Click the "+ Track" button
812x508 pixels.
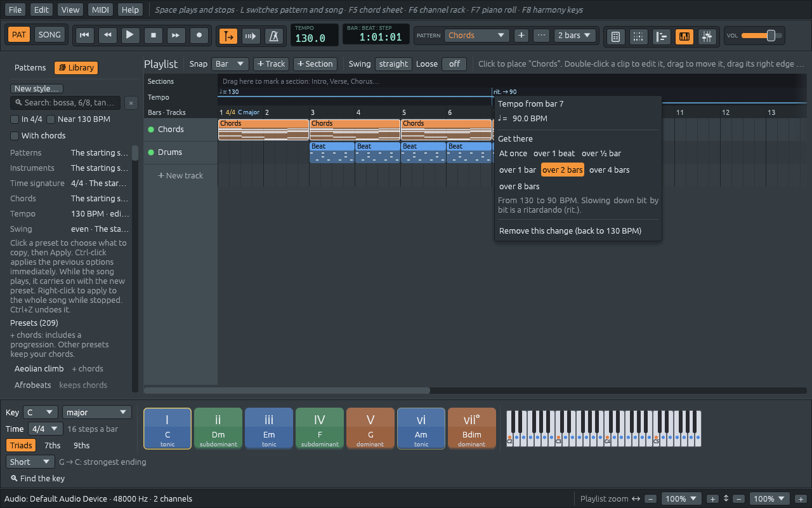click(272, 64)
